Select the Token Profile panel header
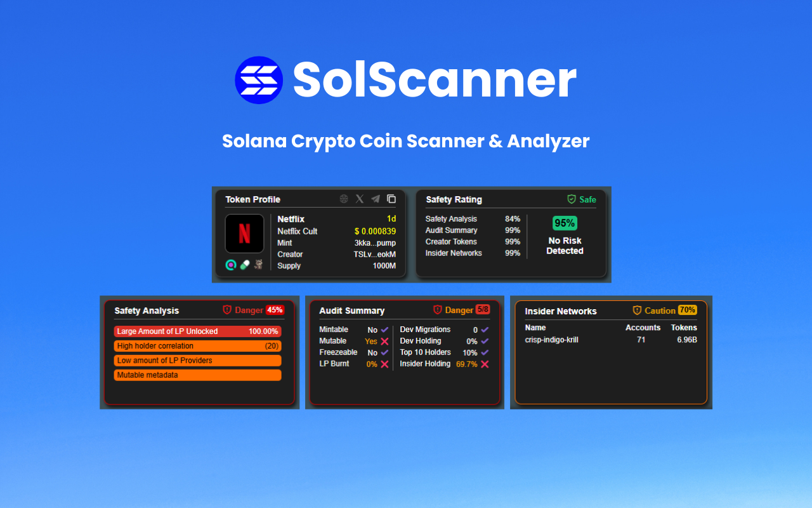The width and height of the screenshot is (812, 508). click(253, 199)
